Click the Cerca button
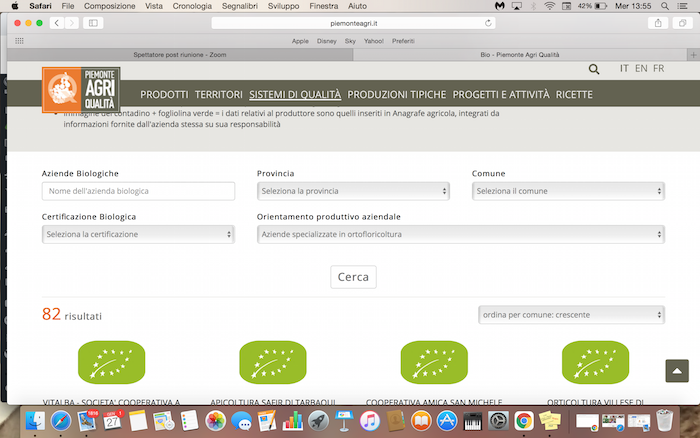700x438 pixels. pyautogui.click(x=353, y=277)
